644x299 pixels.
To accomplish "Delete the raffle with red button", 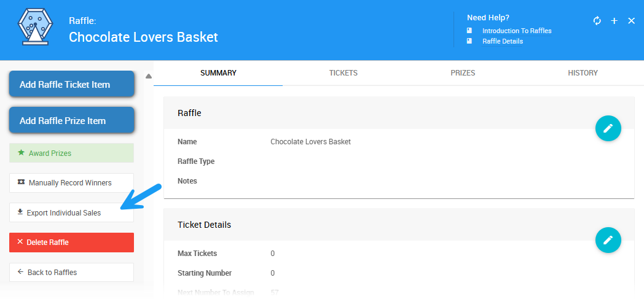I will [x=71, y=243].
